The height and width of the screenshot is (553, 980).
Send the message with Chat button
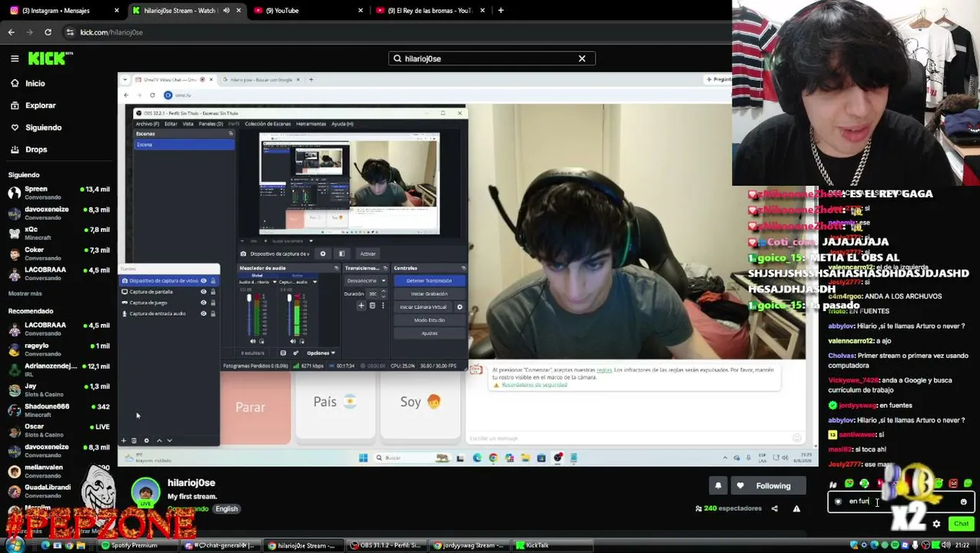coord(961,524)
